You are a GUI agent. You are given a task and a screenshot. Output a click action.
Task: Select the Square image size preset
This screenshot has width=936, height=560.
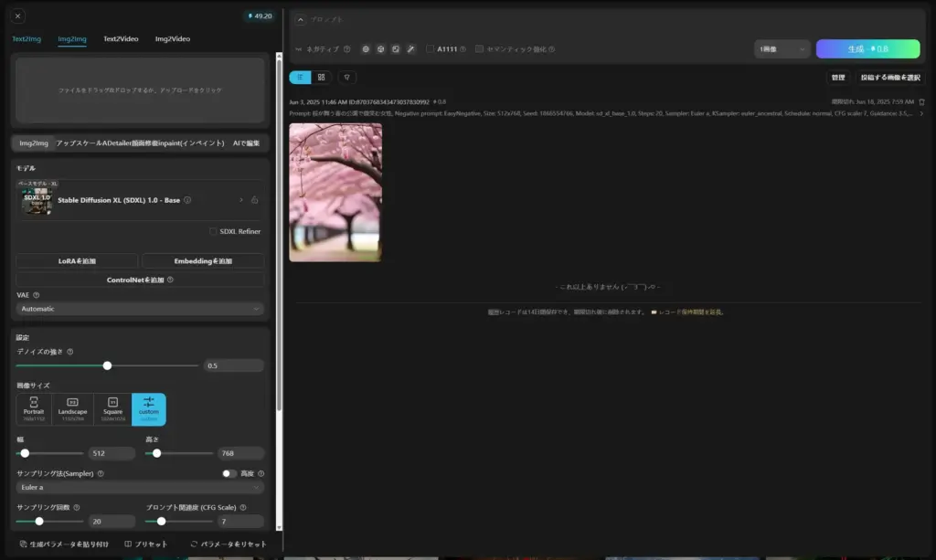pyautogui.click(x=112, y=409)
